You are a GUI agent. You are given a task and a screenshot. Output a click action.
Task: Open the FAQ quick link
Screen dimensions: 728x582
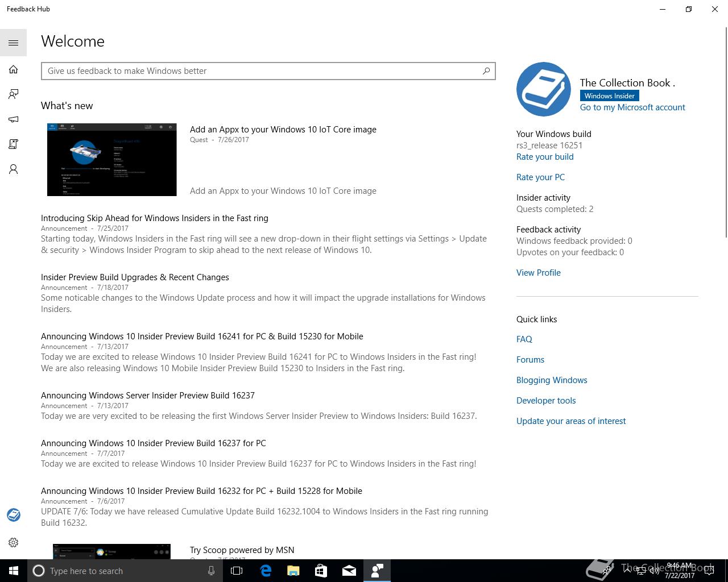coord(524,339)
